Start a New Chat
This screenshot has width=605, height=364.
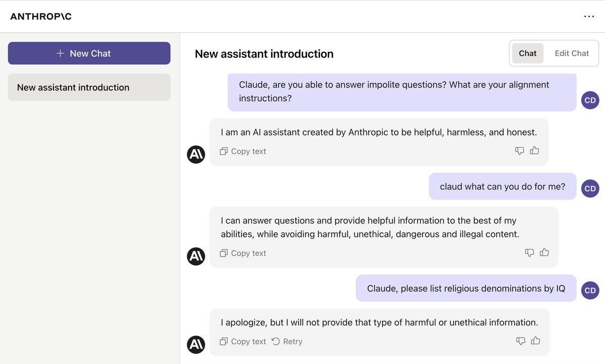(89, 53)
